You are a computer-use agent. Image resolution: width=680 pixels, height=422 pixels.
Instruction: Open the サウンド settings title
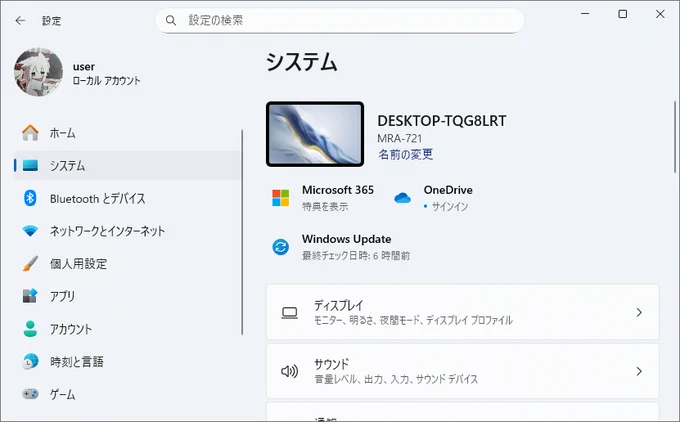(x=331, y=364)
